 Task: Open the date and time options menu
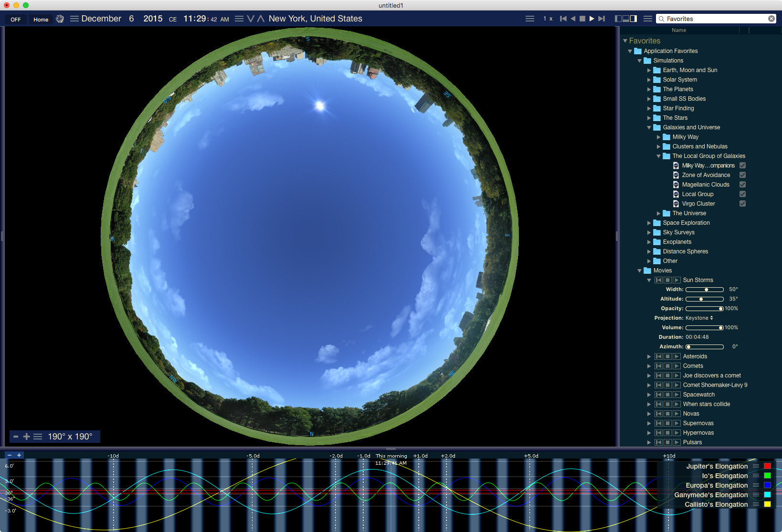[x=74, y=19]
